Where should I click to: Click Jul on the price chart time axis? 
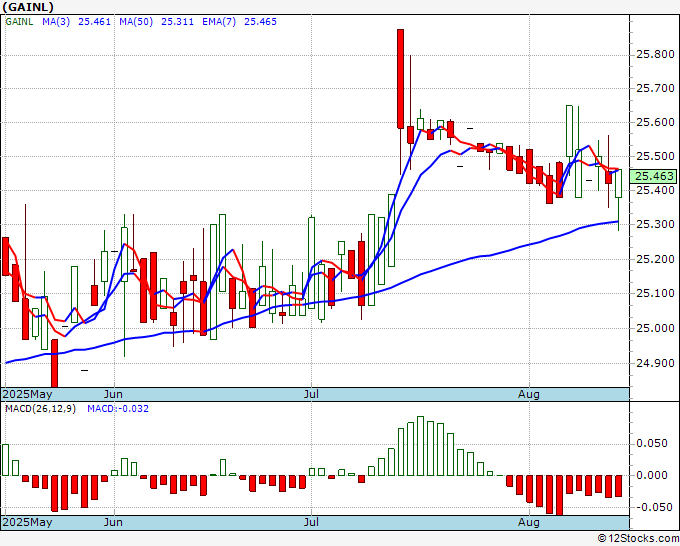point(311,394)
